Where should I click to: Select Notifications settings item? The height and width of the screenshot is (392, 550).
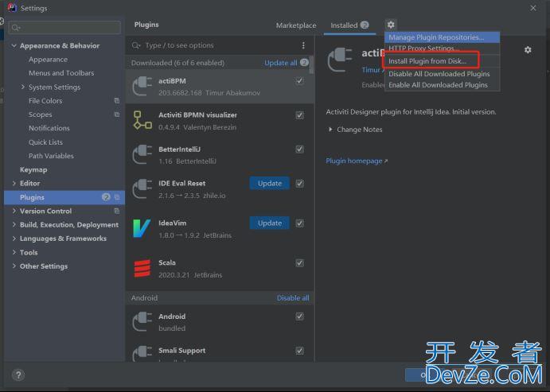pos(49,128)
